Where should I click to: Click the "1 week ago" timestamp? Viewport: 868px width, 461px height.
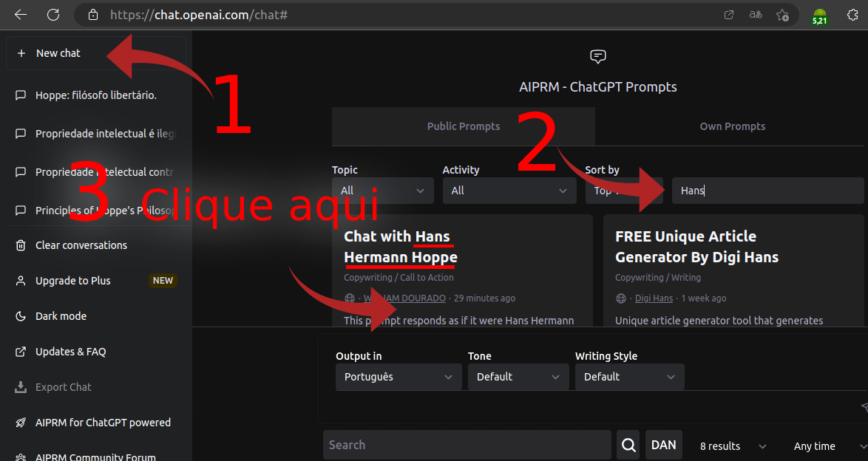point(704,298)
